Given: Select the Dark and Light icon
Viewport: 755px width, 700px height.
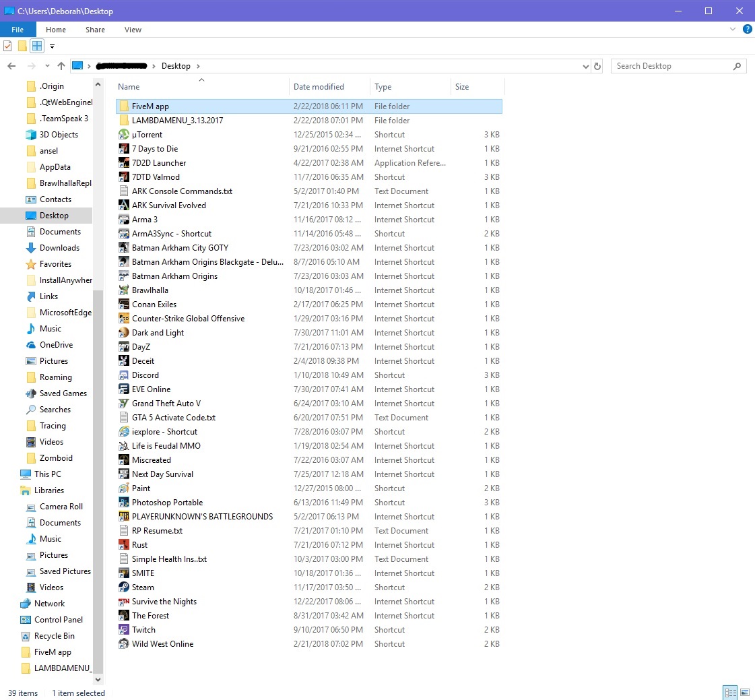Looking at the screenshot, I should (x=124, y=332).
